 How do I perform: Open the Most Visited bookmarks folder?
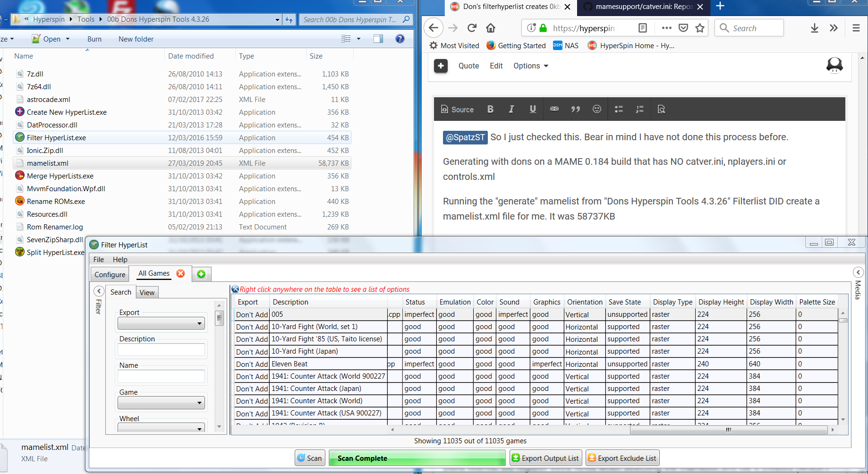point(454,45)
